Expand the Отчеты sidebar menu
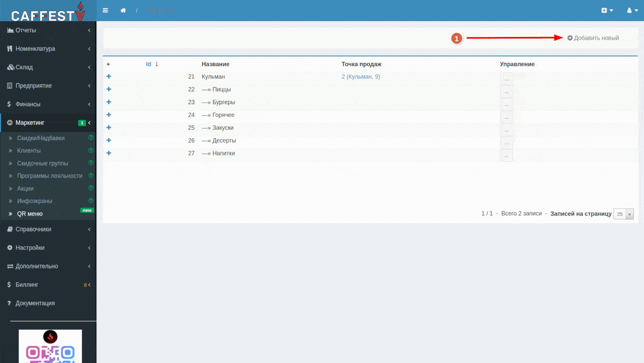This screenshot has height=363, width=644. pyautogui.click(x=48, y=30)
